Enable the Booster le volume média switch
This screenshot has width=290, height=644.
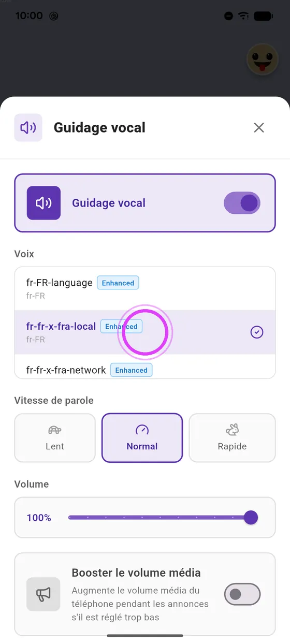[x=242, y=594]
